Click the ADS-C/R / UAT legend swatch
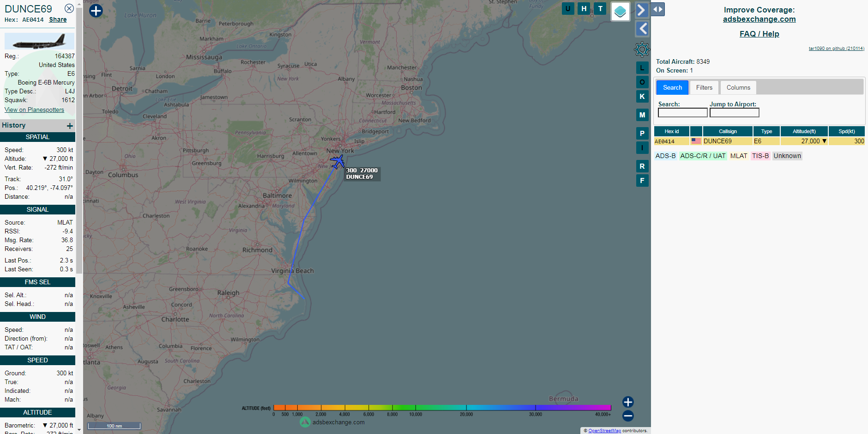This screenshot has width=868, height=434. (x=703, y=156)
